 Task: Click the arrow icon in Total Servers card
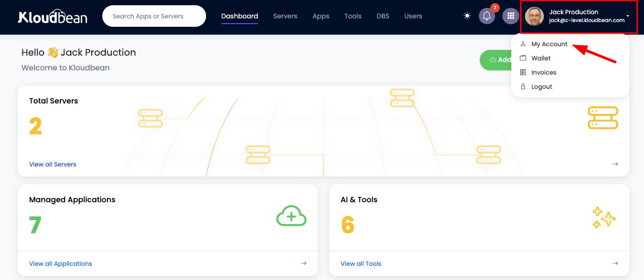(615, 164)
